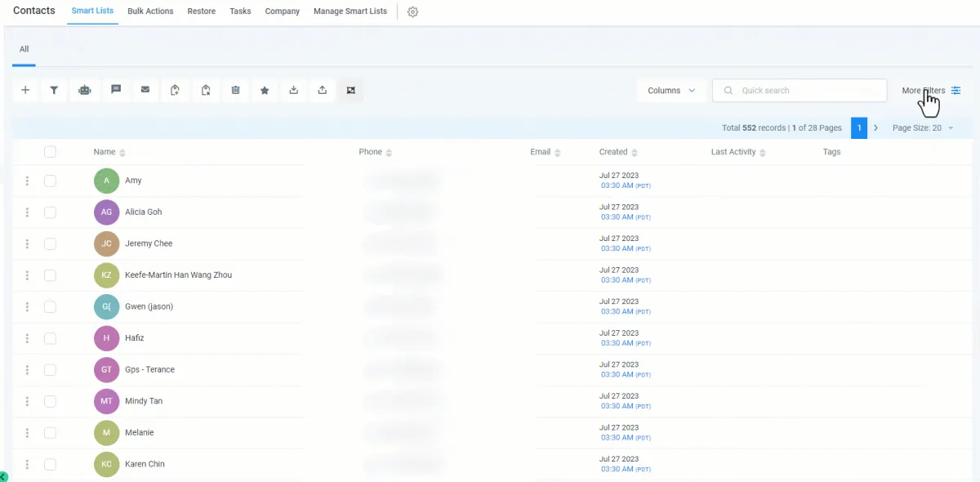
Task: Click the KC avatar for Karen Chin
Action: click(x=107, y=464)
